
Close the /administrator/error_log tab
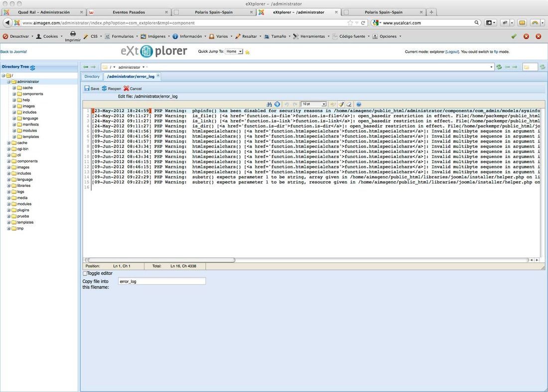point(158,76)
